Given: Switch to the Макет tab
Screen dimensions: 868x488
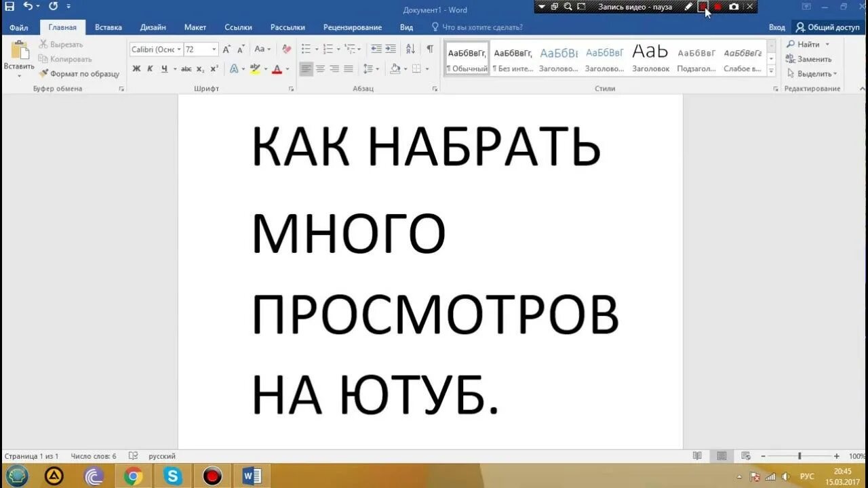Looking at the screenshot, I should [195, 27].
